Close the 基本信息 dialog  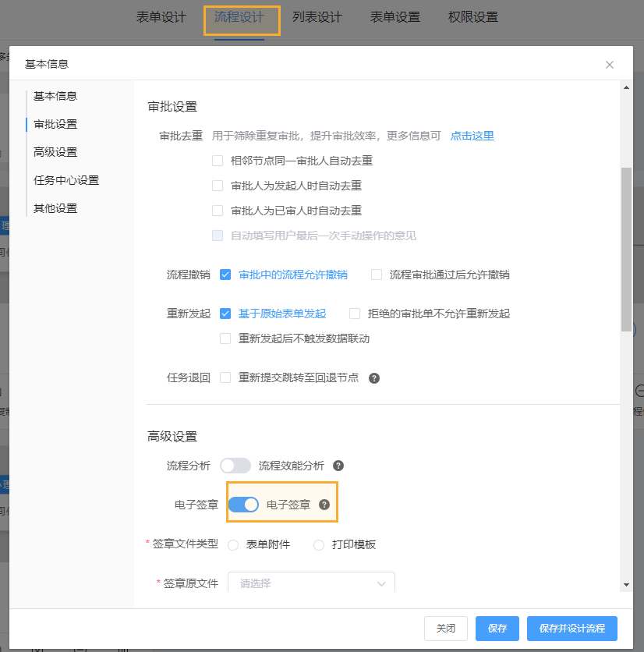pos(609,65)
